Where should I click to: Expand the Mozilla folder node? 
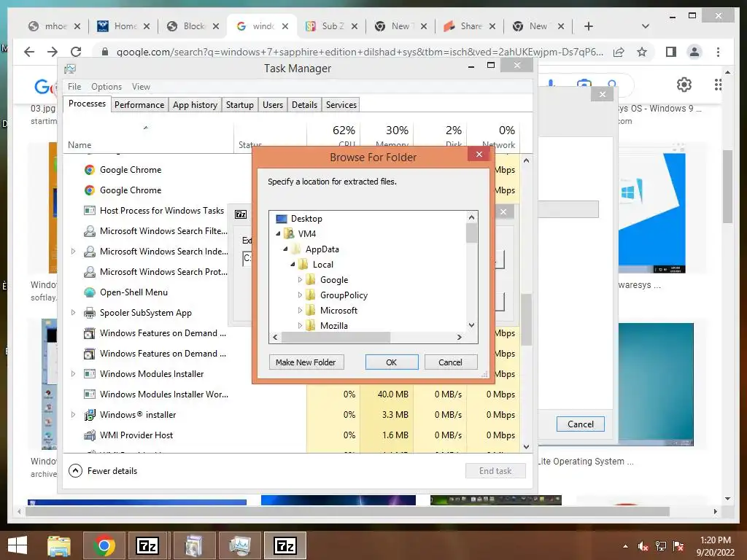(x=300, y=326)
